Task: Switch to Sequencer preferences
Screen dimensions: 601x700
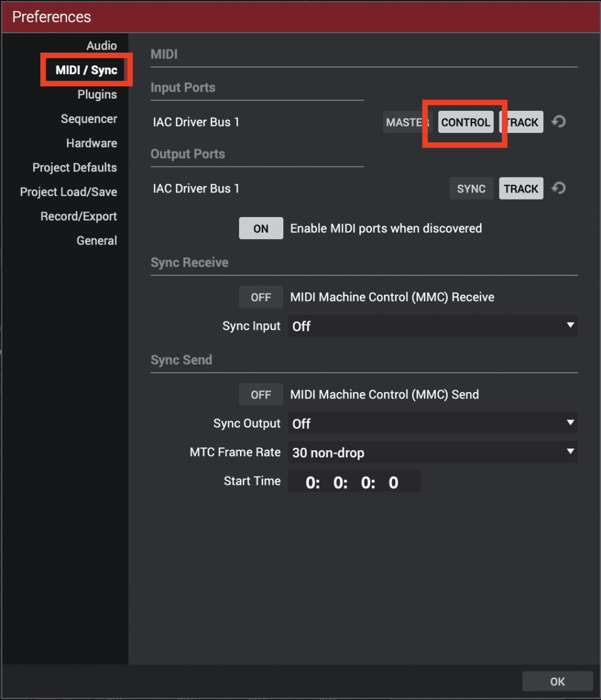Action: (x=89, y=119)
